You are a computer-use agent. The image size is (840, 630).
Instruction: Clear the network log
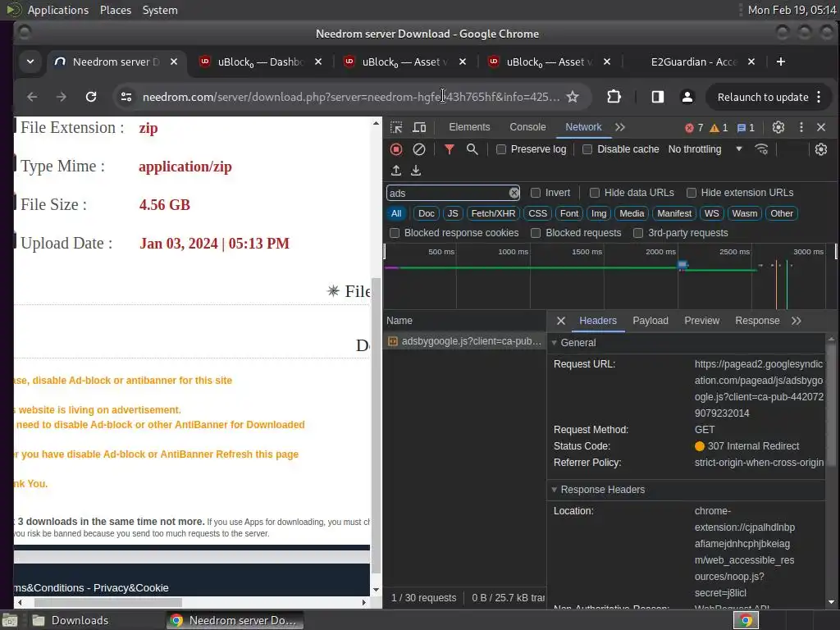(419, 149)
